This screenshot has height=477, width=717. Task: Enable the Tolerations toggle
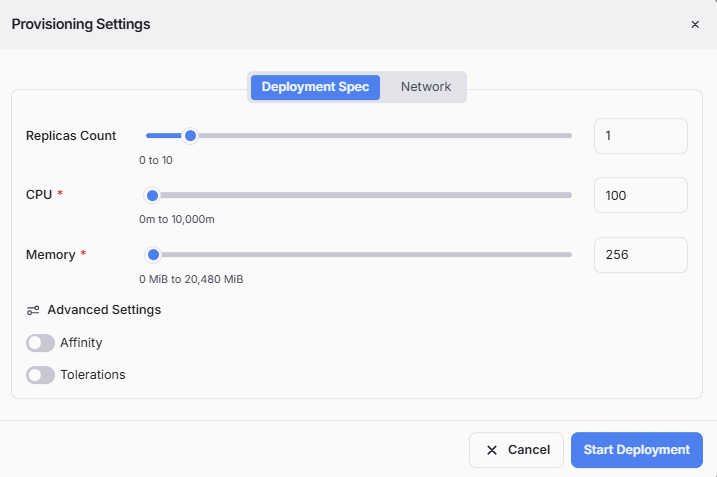click(x=40, y=375)
